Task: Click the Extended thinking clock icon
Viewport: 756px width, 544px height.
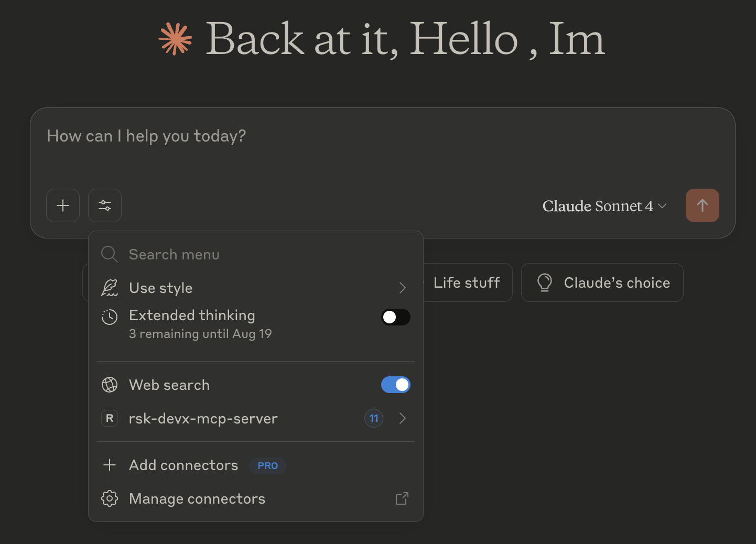Action: click(110, 317)
